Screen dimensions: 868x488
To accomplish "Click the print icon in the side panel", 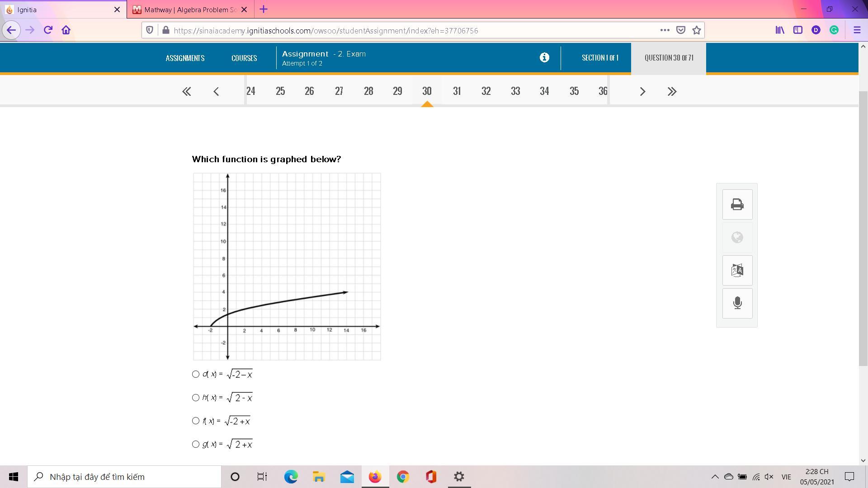I will [737, 205].
